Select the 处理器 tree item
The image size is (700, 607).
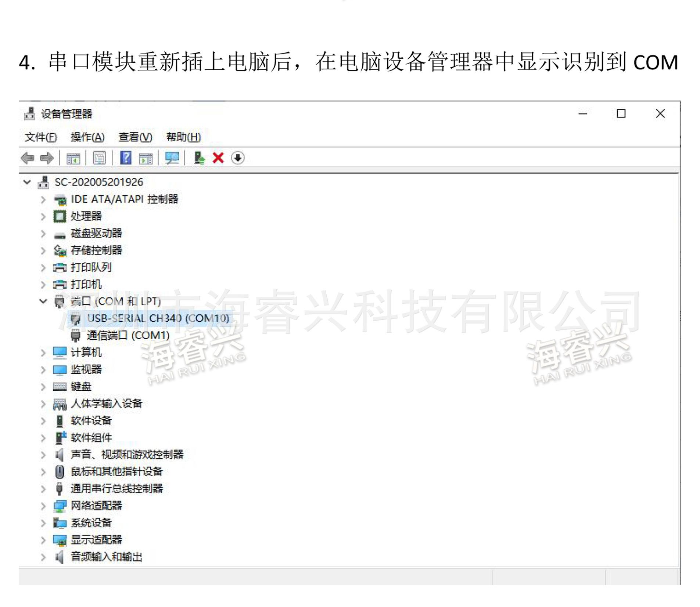(x=86, y=216)
